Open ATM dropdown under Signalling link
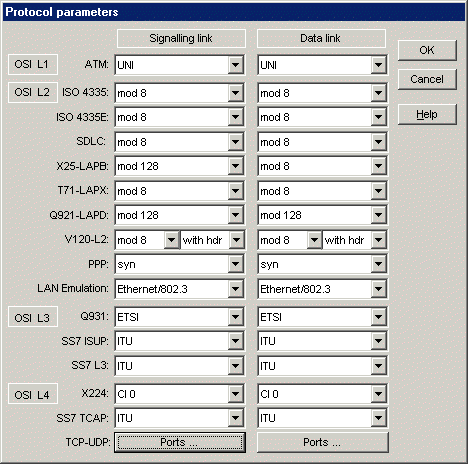The image size is (468, 464). (x=235, y=64)
